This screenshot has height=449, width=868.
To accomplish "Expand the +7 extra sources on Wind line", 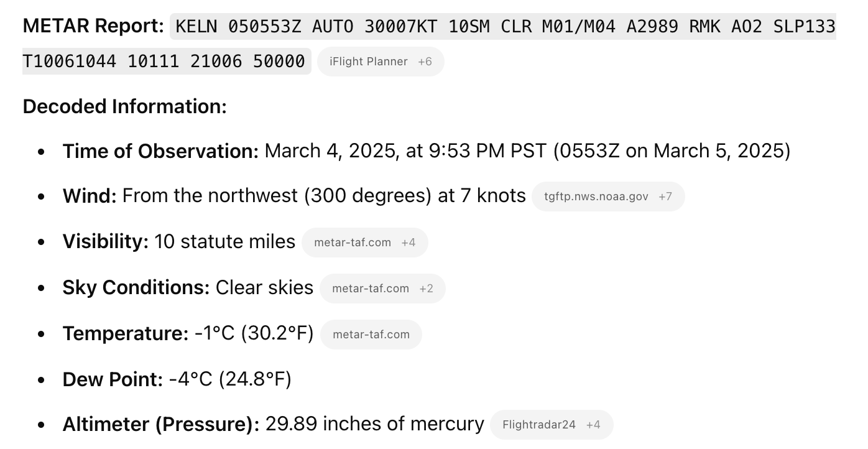I will click(665, 197).
